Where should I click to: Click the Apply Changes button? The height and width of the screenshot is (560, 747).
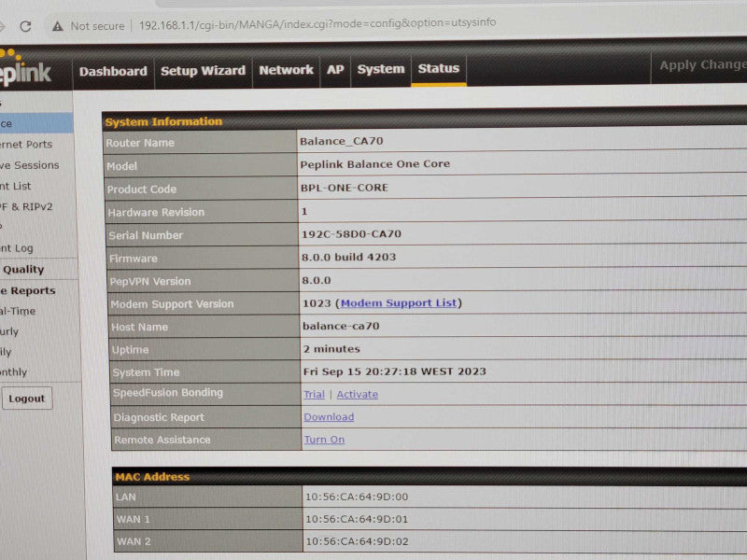[702, 65]
